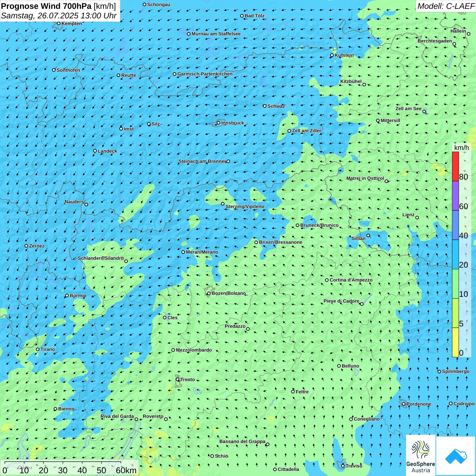Click the Kitzbühel location marker

364,84
